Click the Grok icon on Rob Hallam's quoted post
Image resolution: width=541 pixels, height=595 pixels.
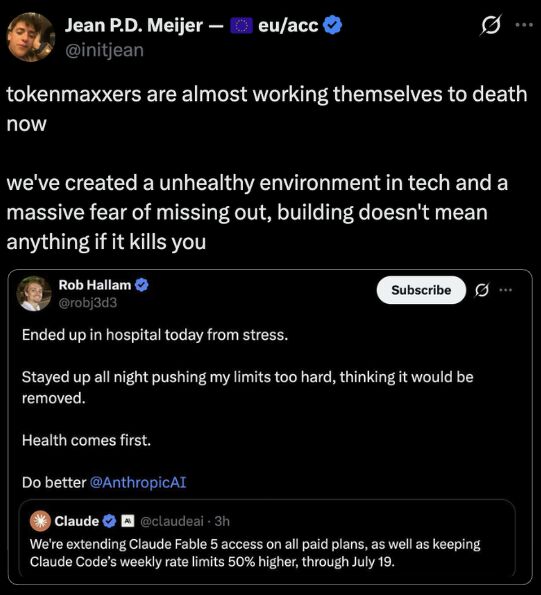[x=482, y=290]
